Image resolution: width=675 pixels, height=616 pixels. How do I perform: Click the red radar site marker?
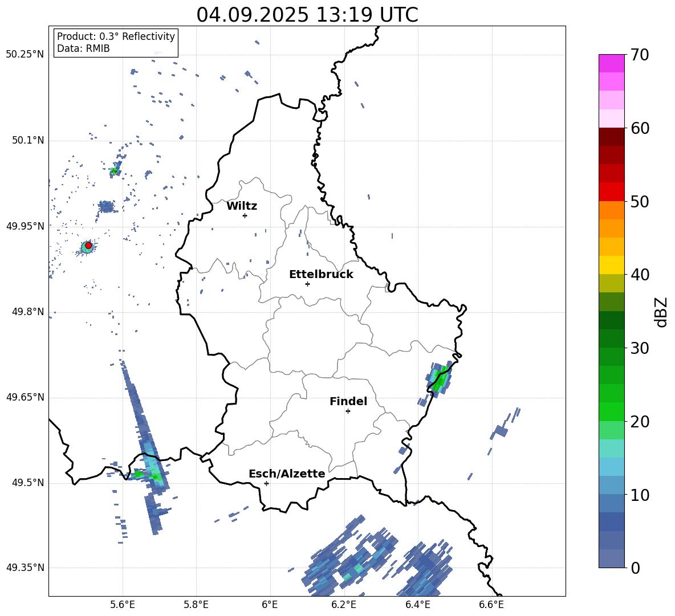click(88, 246)
